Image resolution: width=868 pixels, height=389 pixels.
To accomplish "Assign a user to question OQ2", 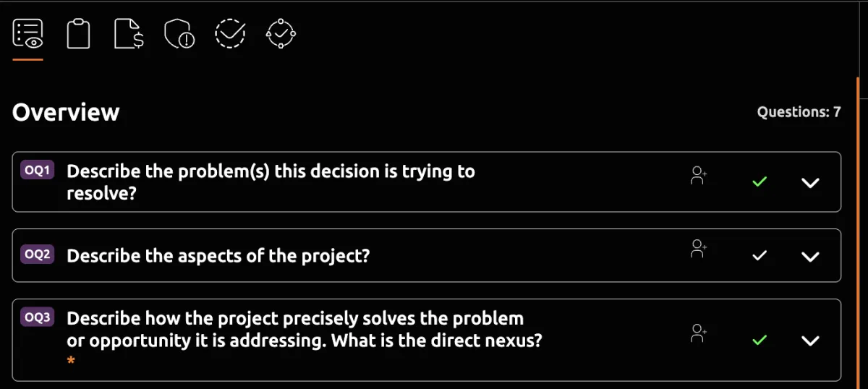I will pos(698,249).
